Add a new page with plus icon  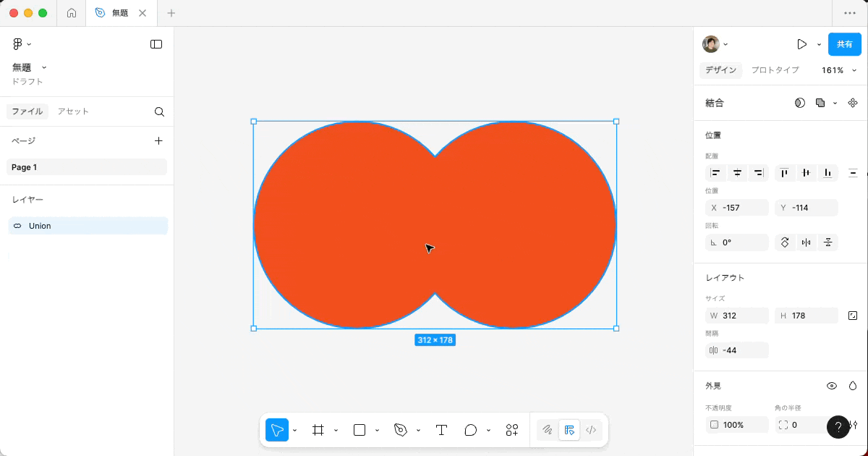click(x=159, y=141)
